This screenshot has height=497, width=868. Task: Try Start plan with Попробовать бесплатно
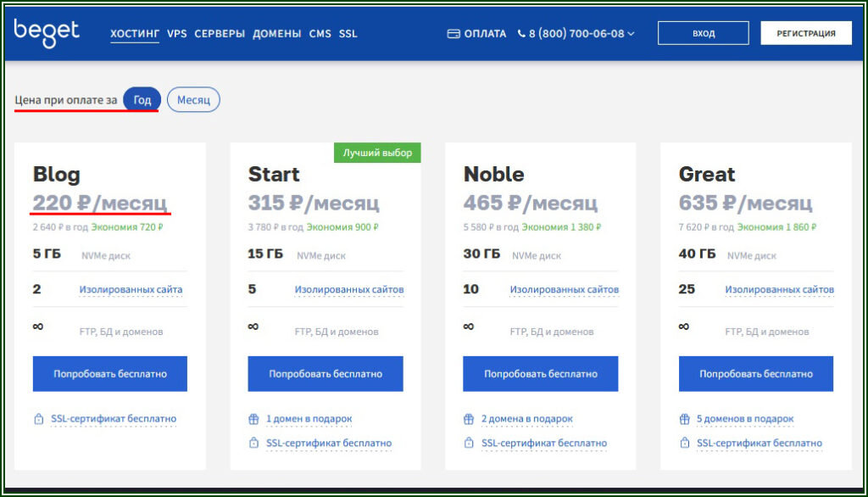tap(325, 374)
